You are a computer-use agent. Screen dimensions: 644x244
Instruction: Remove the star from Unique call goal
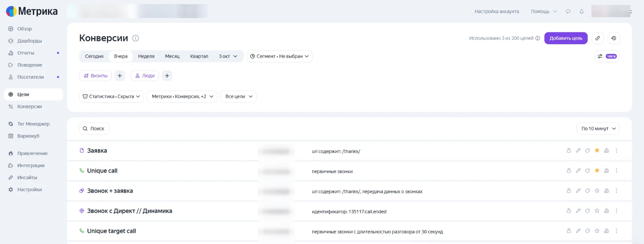tap(597, 171)
